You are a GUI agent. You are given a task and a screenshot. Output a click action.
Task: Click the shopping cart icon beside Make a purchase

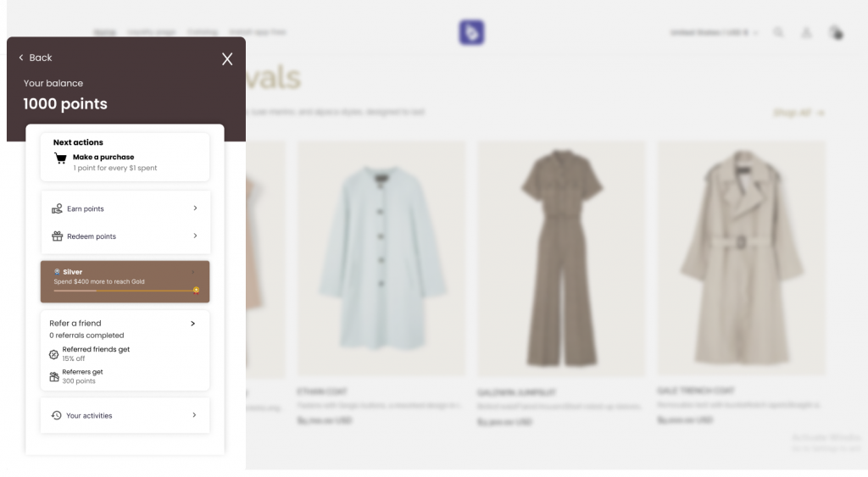coord(60,158)
